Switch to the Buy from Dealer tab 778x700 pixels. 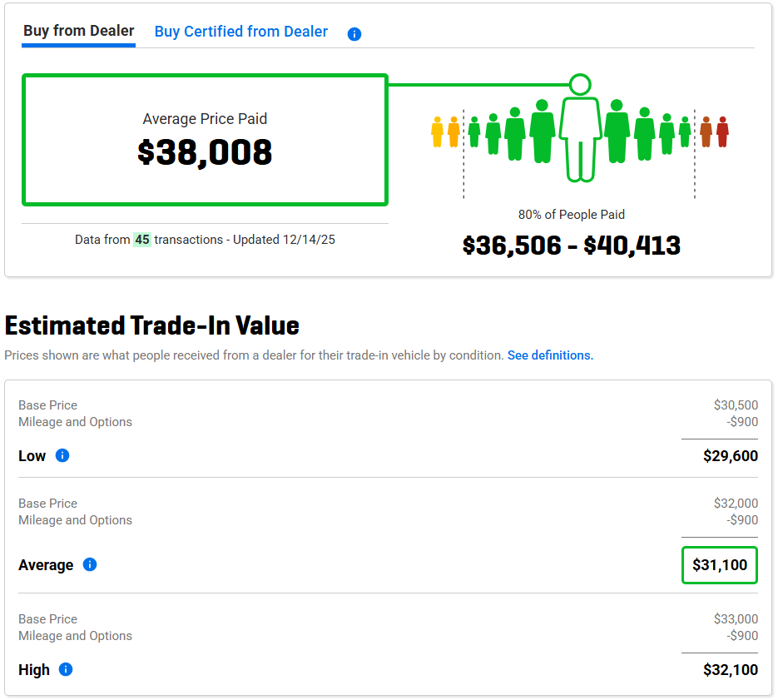[x=78, y=31]
